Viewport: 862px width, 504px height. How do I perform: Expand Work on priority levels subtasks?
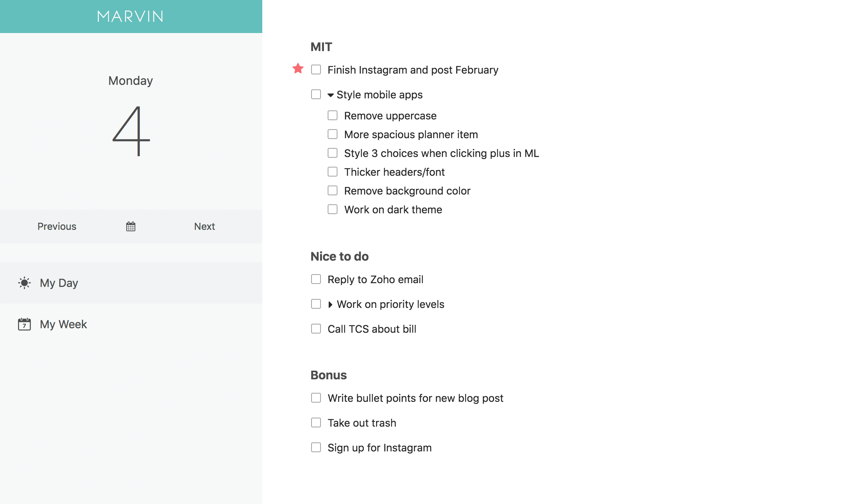(330, 305)
